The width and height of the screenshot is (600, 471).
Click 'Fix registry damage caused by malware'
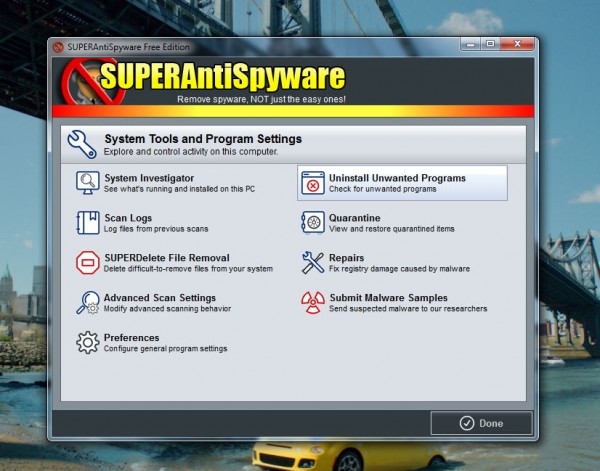tap(399, 269)
